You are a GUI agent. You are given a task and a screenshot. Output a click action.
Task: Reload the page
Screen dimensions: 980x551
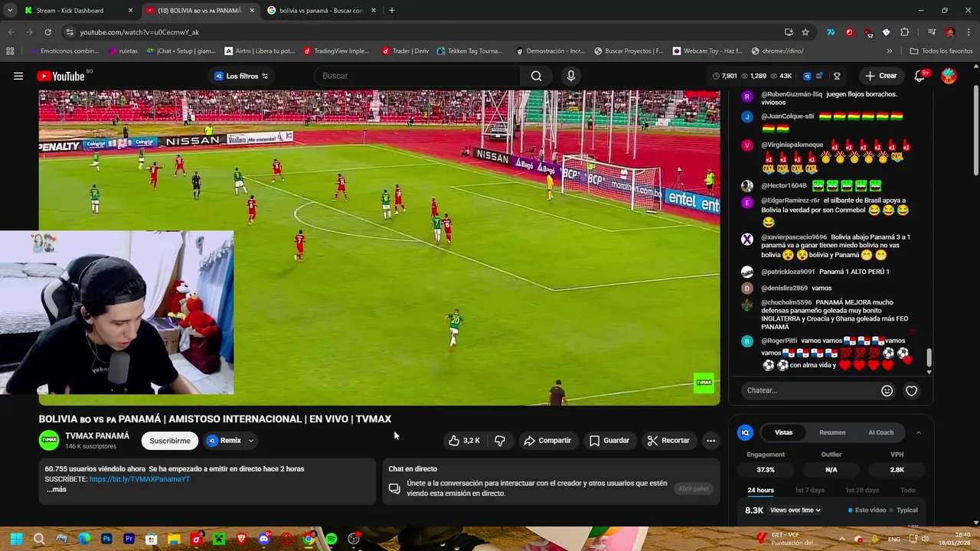click(x=47, y=32)
